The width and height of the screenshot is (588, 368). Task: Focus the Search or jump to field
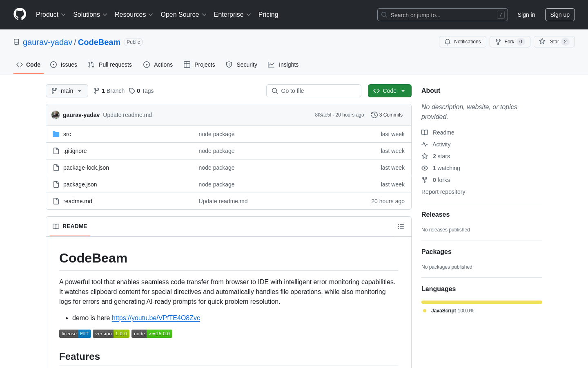tap(443, 15)
